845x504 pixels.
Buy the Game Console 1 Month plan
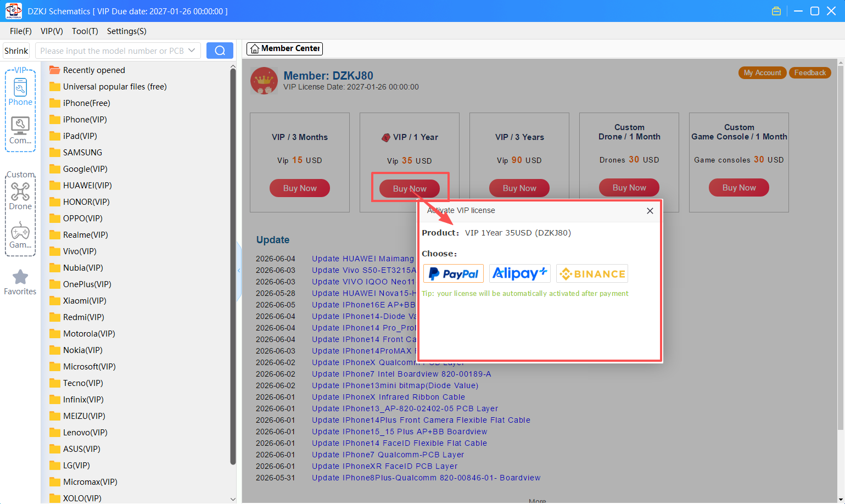(739, 188)
